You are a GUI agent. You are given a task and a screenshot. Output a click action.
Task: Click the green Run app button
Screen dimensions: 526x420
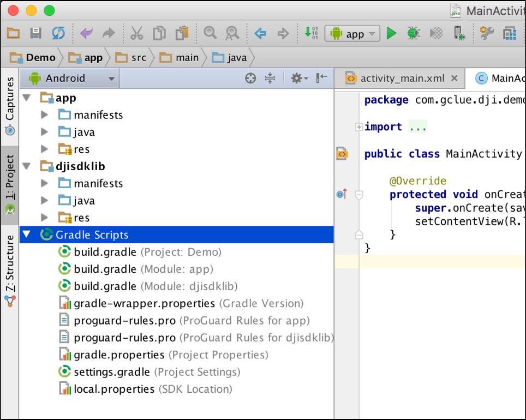391,34
